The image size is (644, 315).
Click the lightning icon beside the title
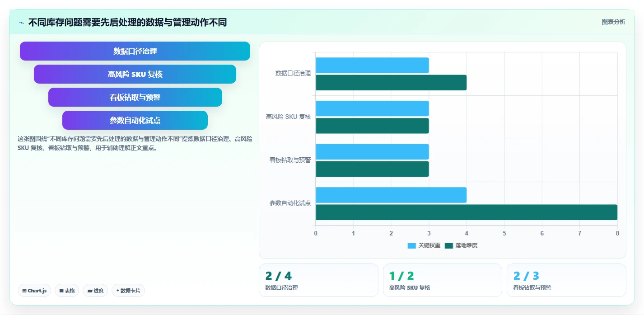[x=21, y=23]
